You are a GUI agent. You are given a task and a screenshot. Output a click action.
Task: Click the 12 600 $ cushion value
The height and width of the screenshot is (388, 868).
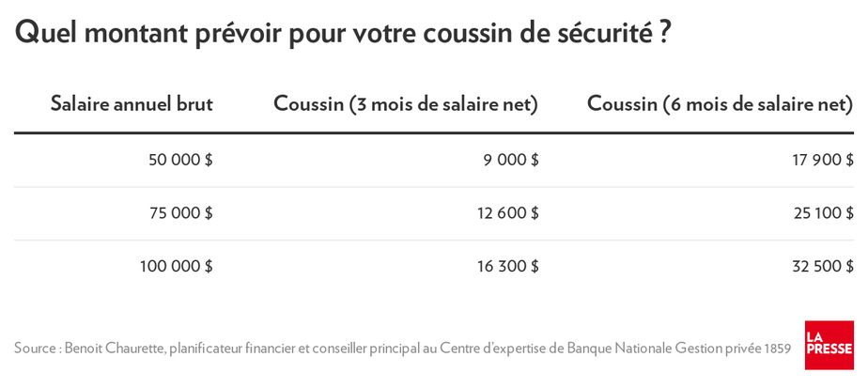tap(507, 213)
